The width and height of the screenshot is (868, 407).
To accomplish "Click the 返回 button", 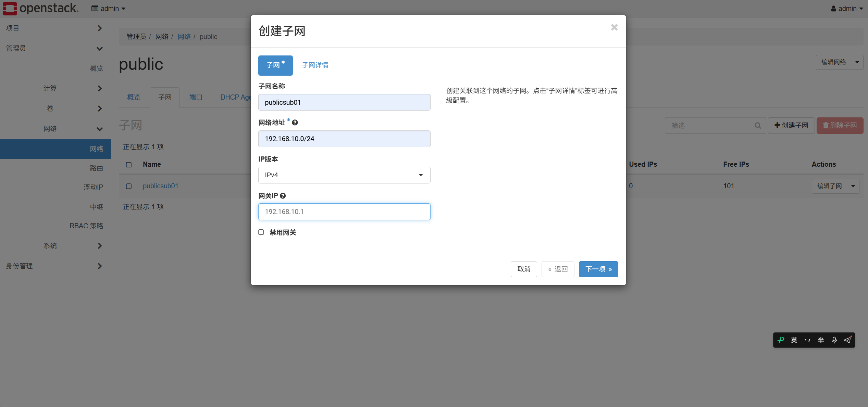I will click(x=558, y=269).
